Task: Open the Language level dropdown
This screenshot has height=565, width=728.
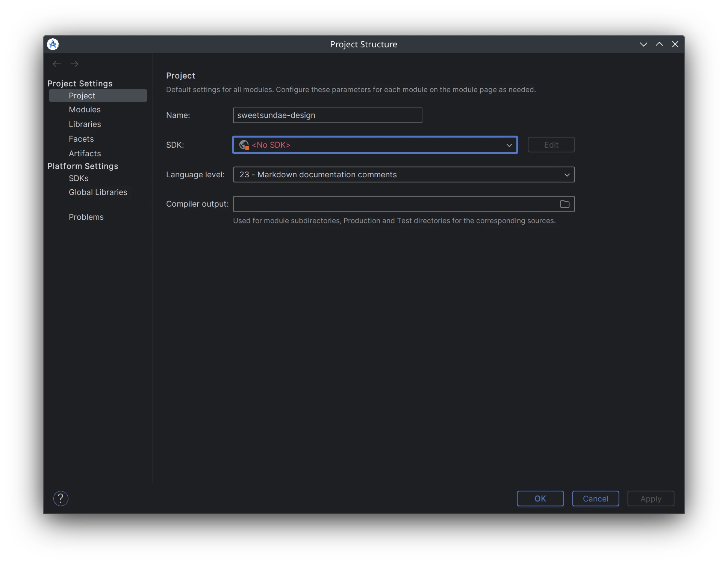Action: pos(567,174)
